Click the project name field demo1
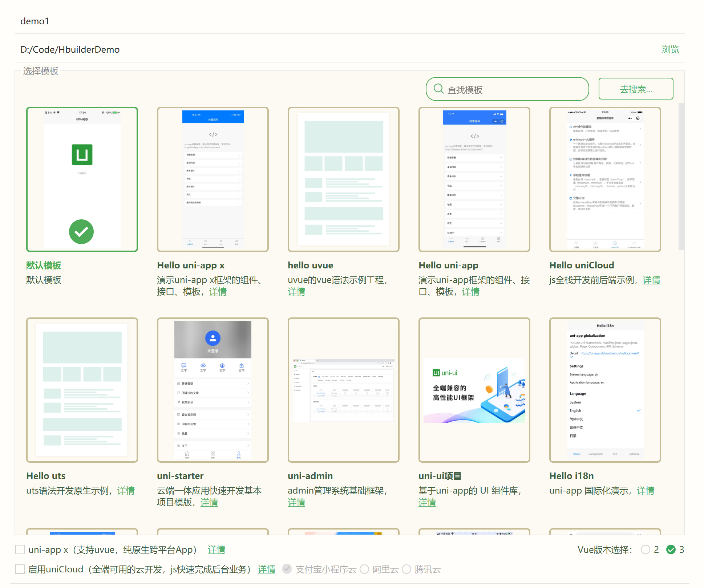This screenshot has height=588, width=704. pos(349,21)
